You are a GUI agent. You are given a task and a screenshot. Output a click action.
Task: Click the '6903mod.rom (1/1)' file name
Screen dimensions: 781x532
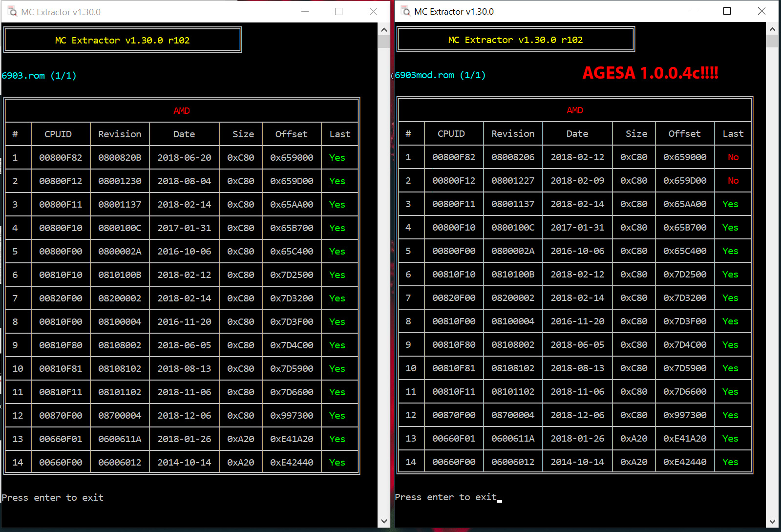coord(440,75)
